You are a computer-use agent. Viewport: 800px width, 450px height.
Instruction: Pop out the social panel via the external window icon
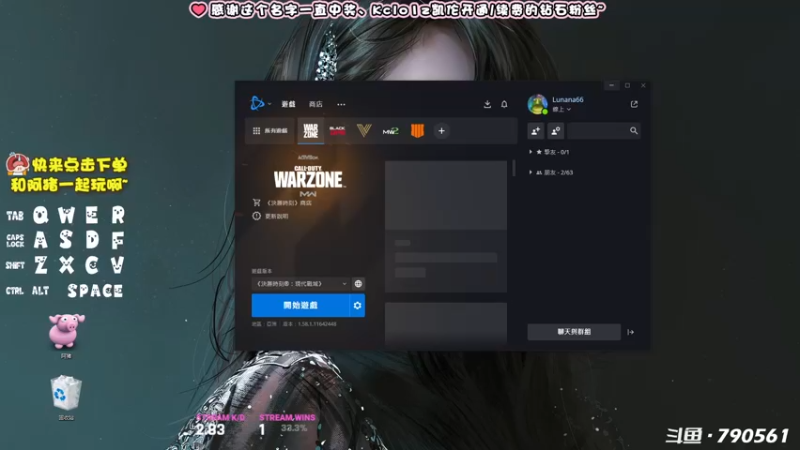click(x=634, y=104)
